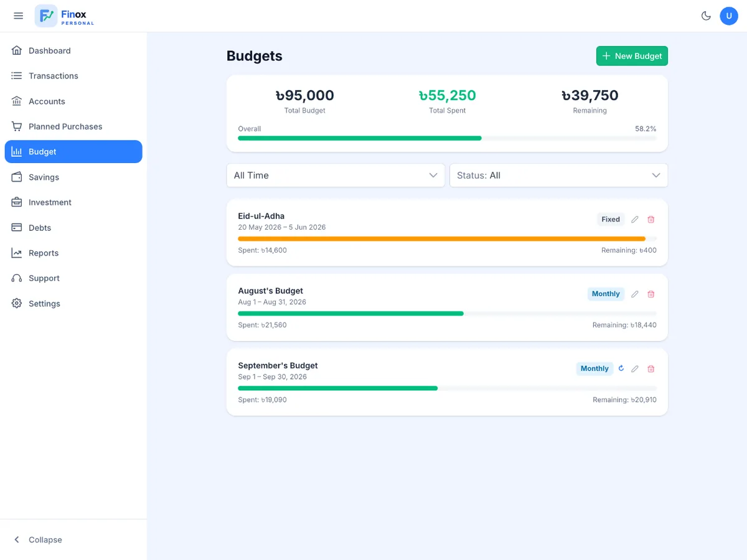Image resolution: width=747 pixels, height=560 pixels.
Task: Delete September's Budget with trash icon
Action: (651, 368)
